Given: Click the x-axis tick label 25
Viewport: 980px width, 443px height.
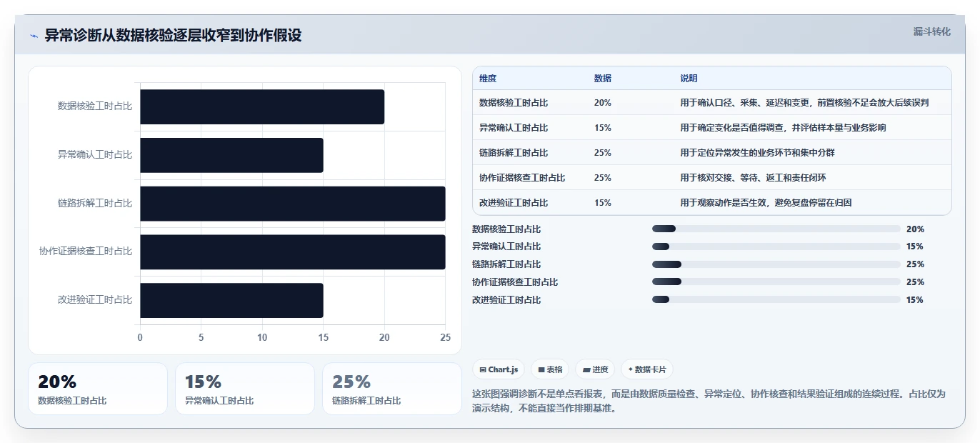Looking at the screenshot, I should click(446, 337).
